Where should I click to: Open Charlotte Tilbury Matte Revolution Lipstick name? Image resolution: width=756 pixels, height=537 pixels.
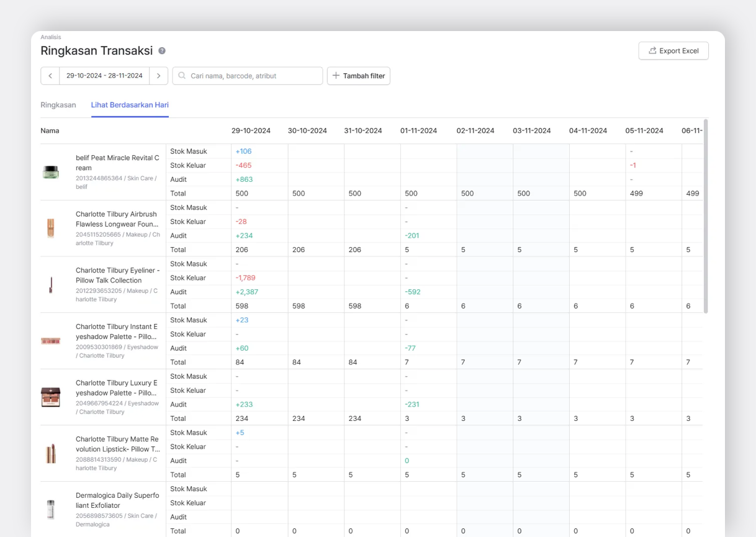tap(118, 444)
